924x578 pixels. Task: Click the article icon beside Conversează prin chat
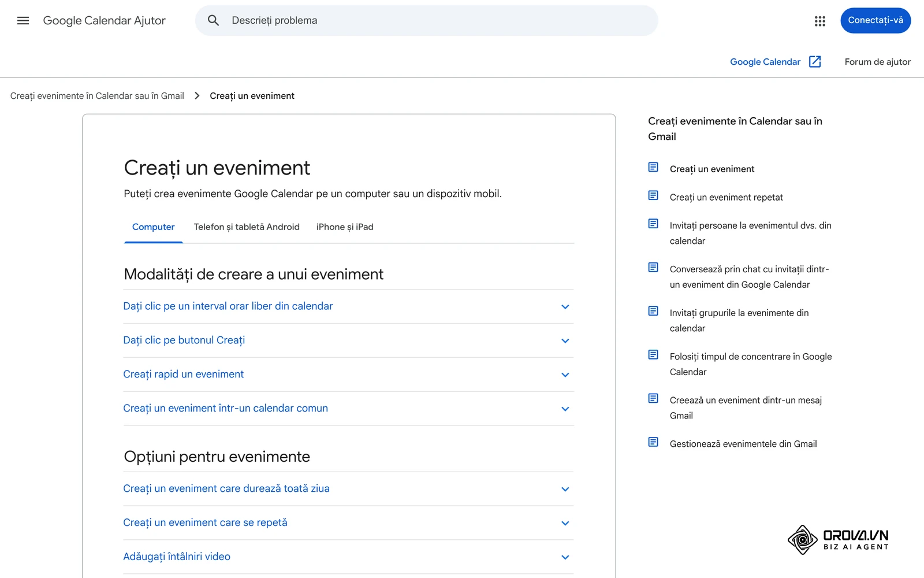pos(653,268)
